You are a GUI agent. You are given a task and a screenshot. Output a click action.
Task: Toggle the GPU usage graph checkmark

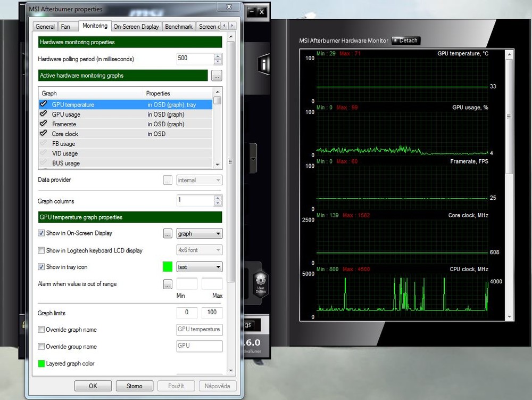tap(44, 115)
